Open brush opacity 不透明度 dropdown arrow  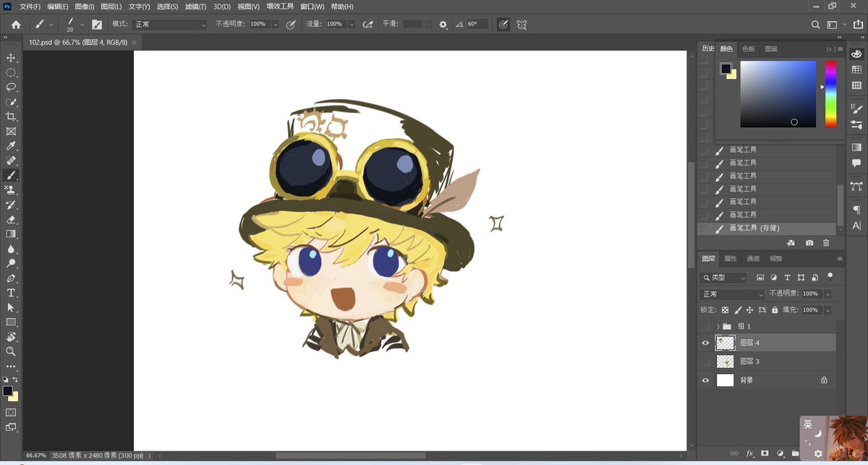[275, 25]
